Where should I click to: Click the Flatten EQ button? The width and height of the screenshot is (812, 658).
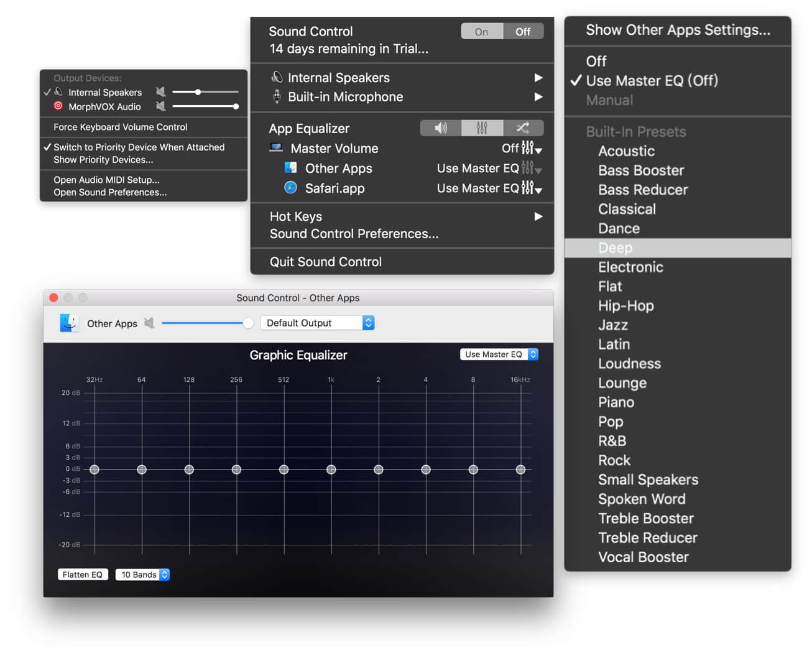82,575
